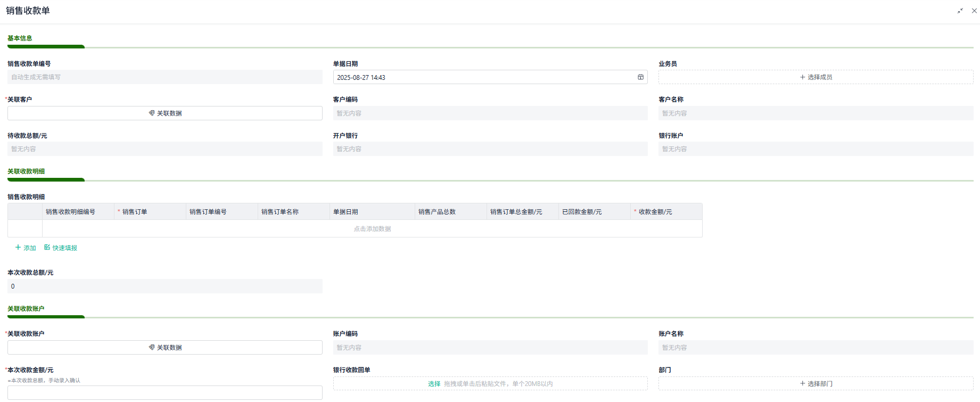The image size is (980, 402).
Task: Click the shrink icon at top right
Action: coord(960,11)
